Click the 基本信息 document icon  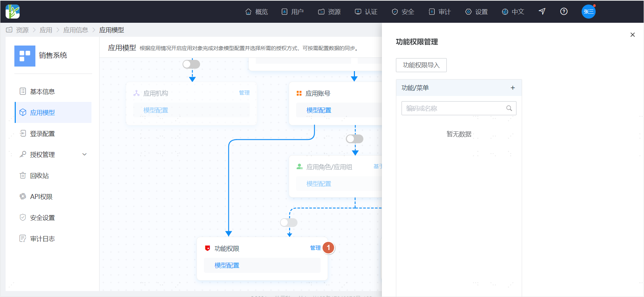click(23, 91)
